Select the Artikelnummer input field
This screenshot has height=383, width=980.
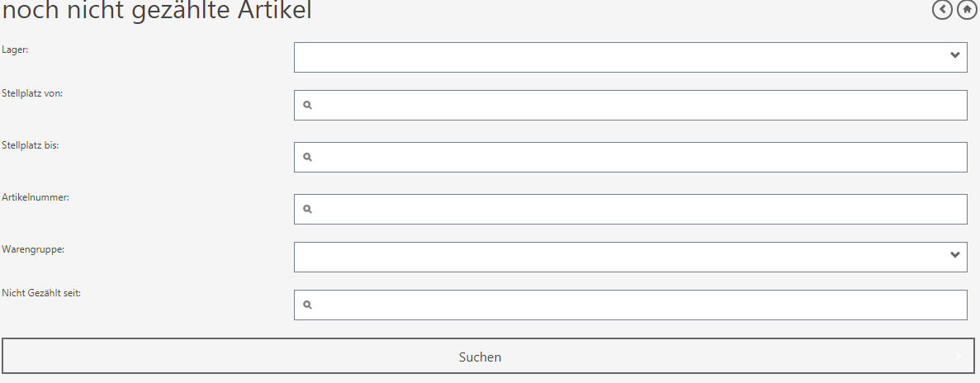coord(636,210)
